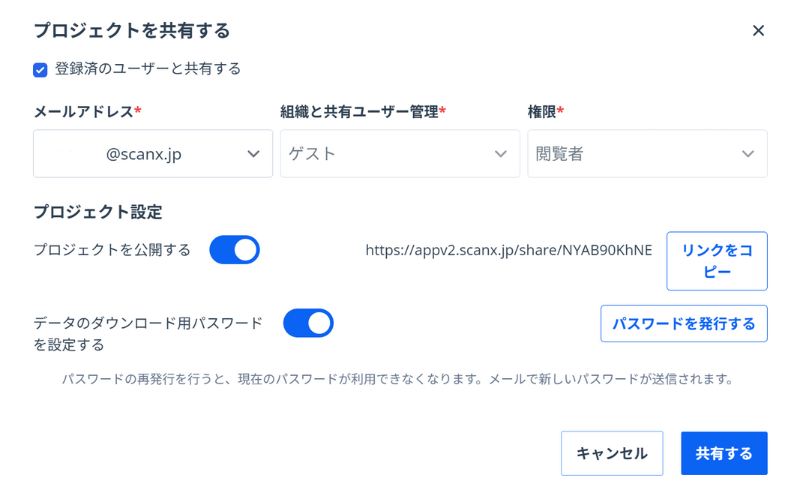This screenshot has height=500, width=800.
Task: Click the share URL link text
Action: pyautogui.click(x=508, y=250)
